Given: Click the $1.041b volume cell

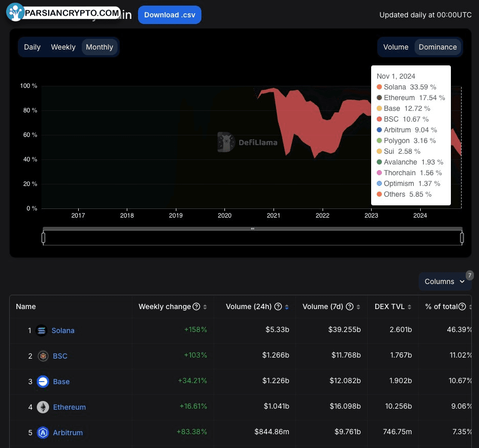Looking at the screenshot, I should click(x=277, y=406).
